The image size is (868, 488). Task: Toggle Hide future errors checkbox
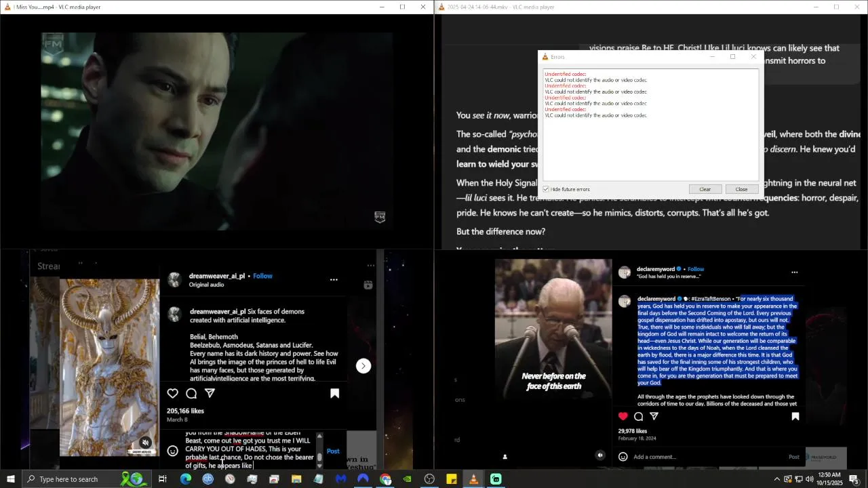tap(546, 189)
